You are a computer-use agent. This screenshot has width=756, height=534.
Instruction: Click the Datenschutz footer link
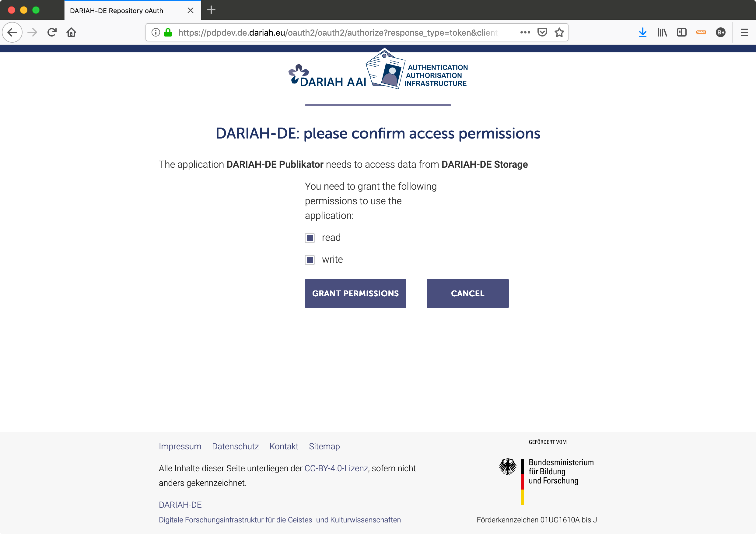[236, 446]
